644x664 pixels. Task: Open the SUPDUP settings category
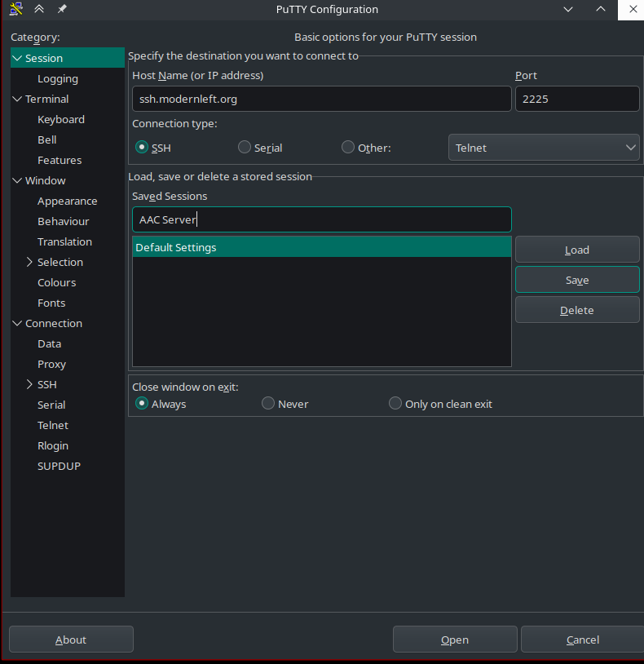[59, 467]
